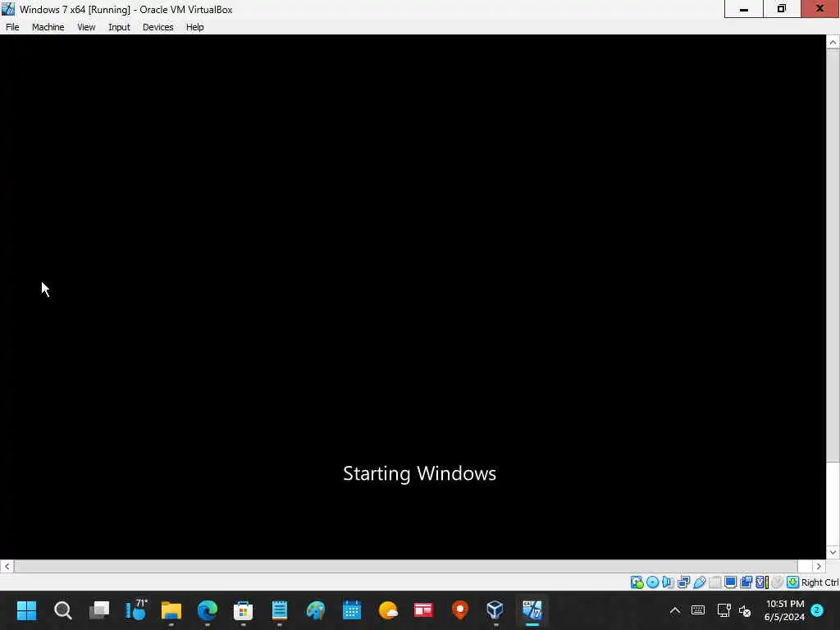Open the notification center badge
This screenshot has height=630, width=840.
pos(817,610)
